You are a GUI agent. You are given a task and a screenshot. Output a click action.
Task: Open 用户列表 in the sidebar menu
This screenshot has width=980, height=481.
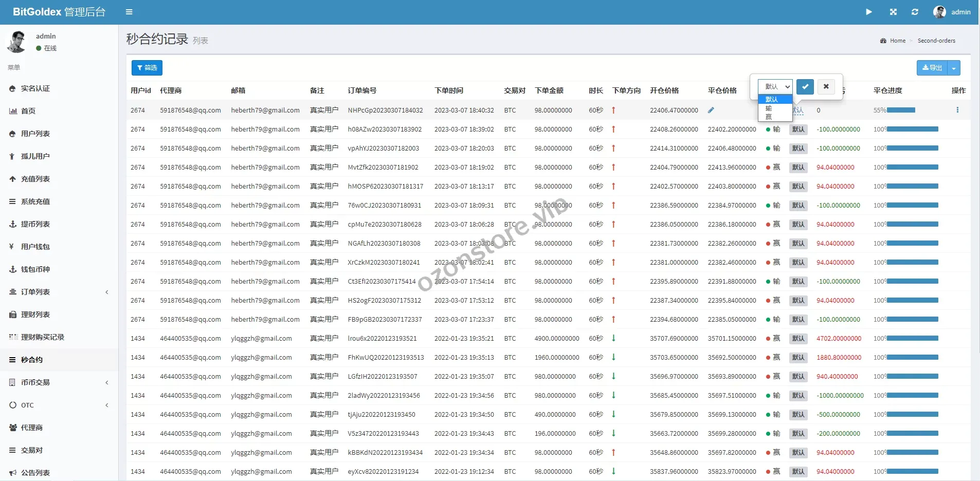(x=35, y=134)
